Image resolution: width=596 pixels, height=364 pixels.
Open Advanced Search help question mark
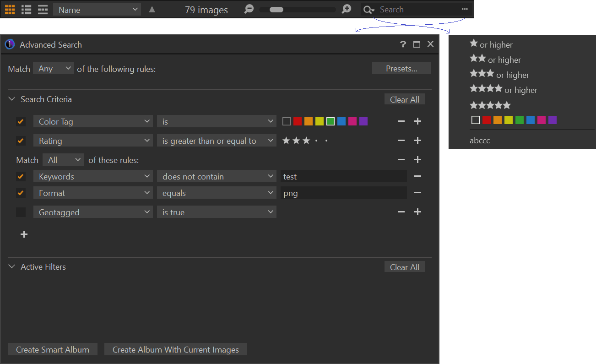pos(403,44)
